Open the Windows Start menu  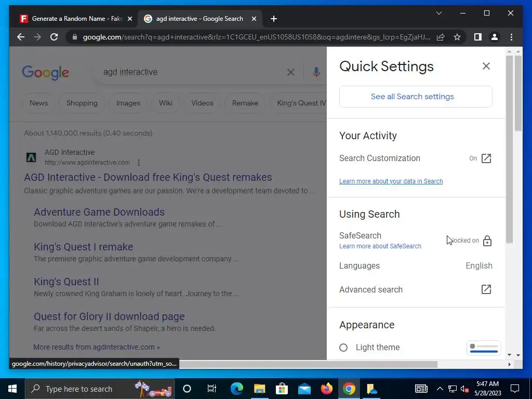(x=12, y=389)
